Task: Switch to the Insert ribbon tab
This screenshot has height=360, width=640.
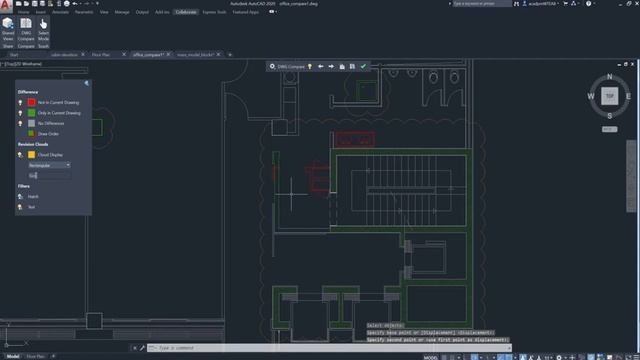Action: point(40,12)
